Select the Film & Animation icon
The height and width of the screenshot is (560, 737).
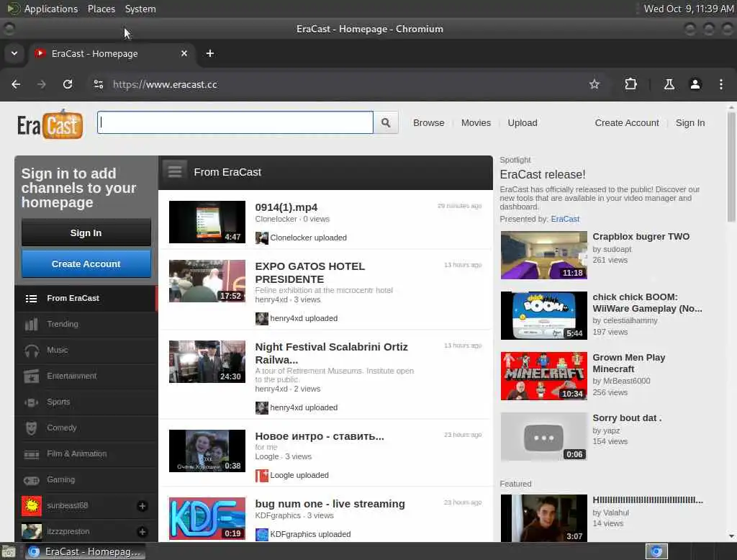[32, 454]
